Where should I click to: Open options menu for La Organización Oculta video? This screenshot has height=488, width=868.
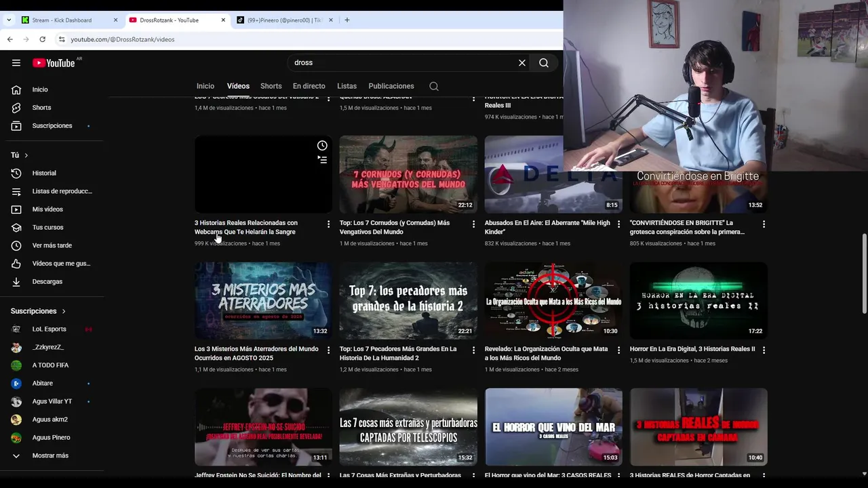pos(618,350)
